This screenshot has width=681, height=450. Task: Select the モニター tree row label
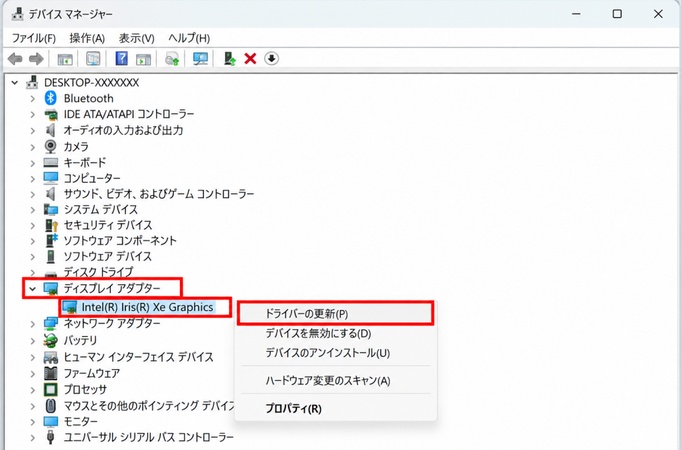point(81,421)
